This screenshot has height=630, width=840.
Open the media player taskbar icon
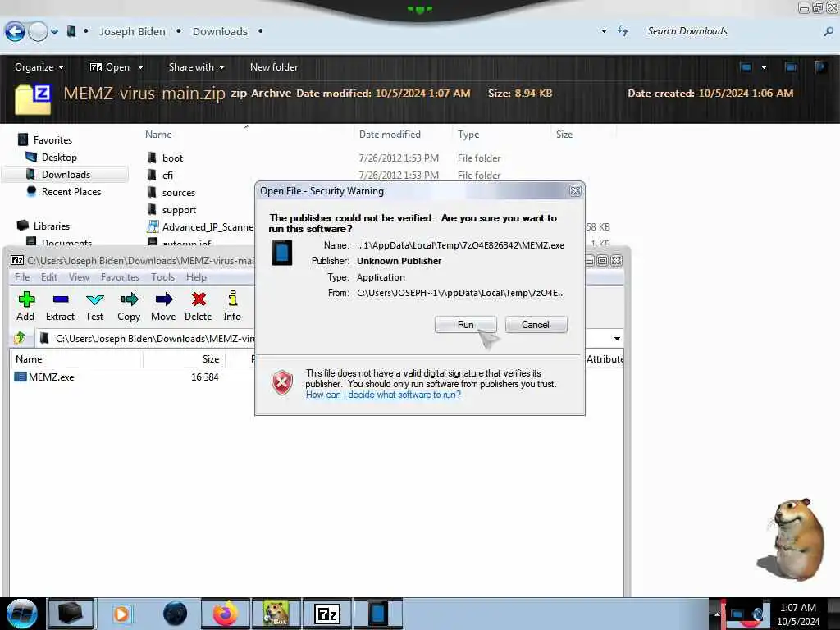(x=121, y=614)
